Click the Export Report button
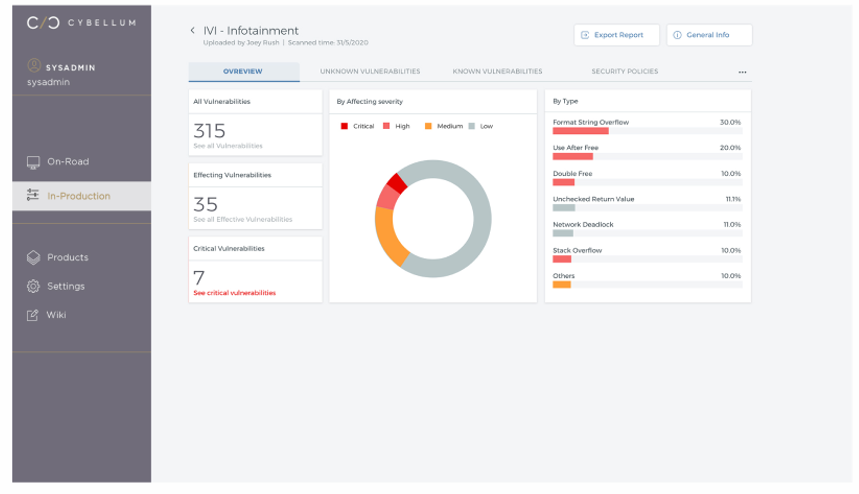Screen dimensions: 859x494 click(x=616, y=35)
